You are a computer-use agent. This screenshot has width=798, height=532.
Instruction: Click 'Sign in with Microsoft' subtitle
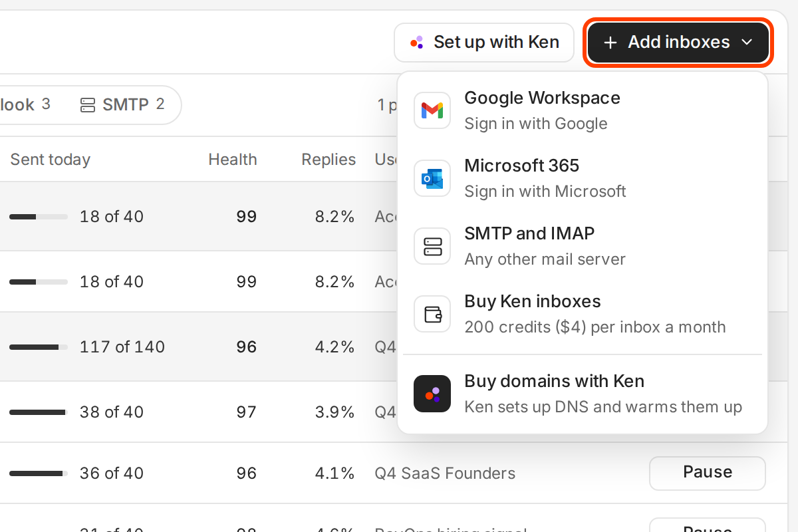click(545, 192)
